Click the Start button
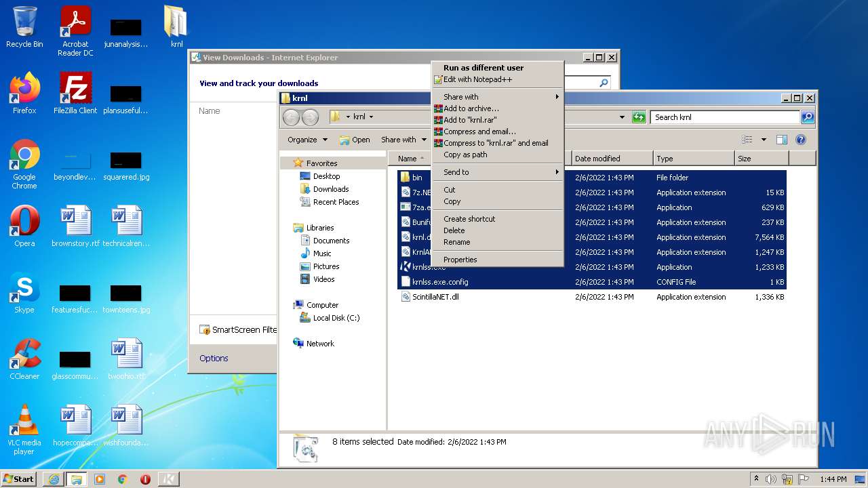The width and height of the screenshot is (868, 488). (18, 479)
